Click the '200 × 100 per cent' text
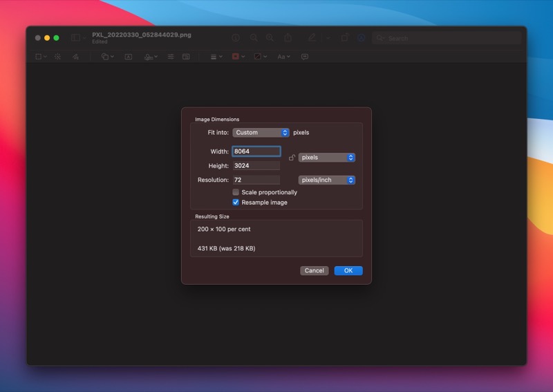 click(224, 229)
